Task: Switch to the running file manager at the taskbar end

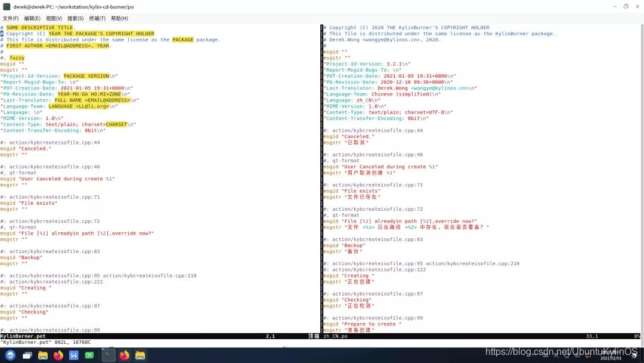Action: point(140,355)
